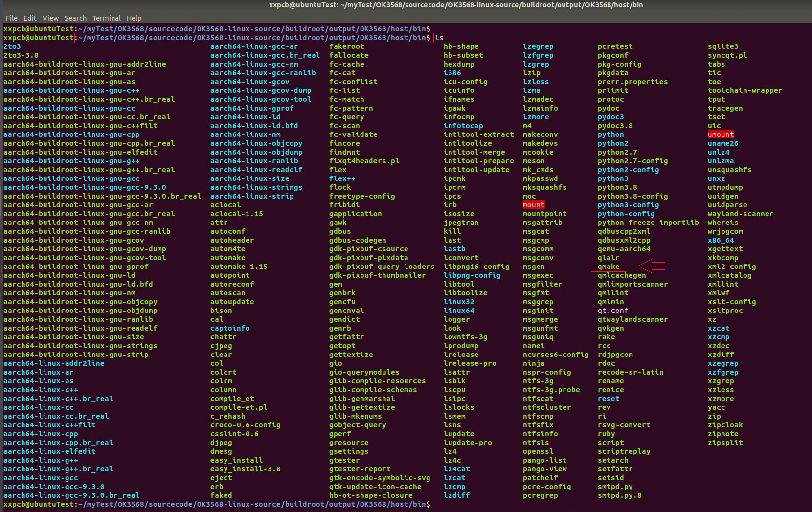The width and height of the screenshot is (812, 512).
Task: Click the faked entry
Action: (222, 495)
